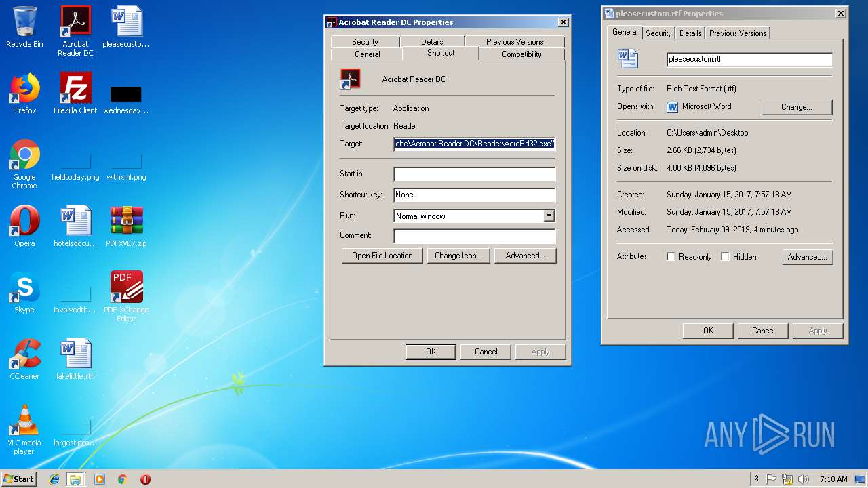Open Previous Versions tab in Acrobat Properties

pos(515,41)
